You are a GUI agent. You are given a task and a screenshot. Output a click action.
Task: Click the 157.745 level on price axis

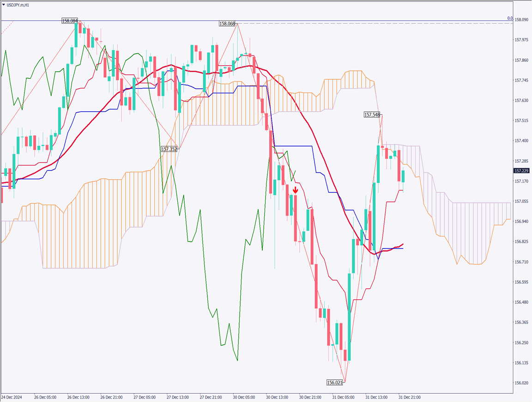[521, 80]
